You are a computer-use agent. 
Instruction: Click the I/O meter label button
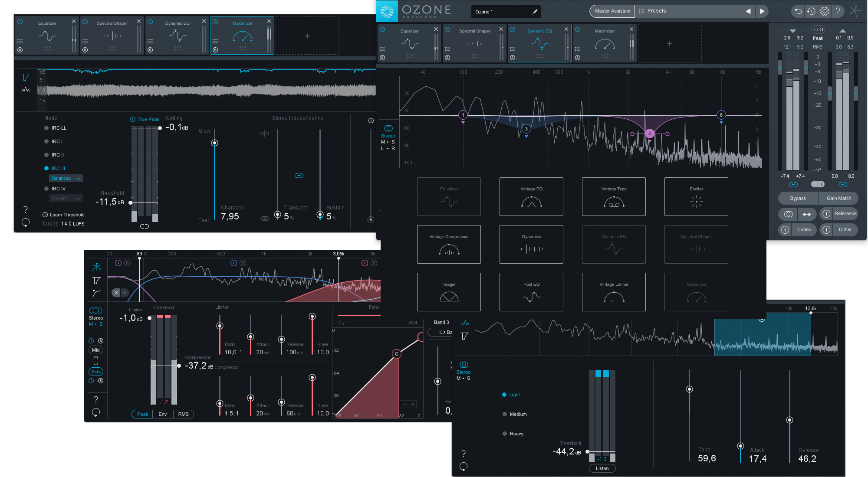click(818, 29)
